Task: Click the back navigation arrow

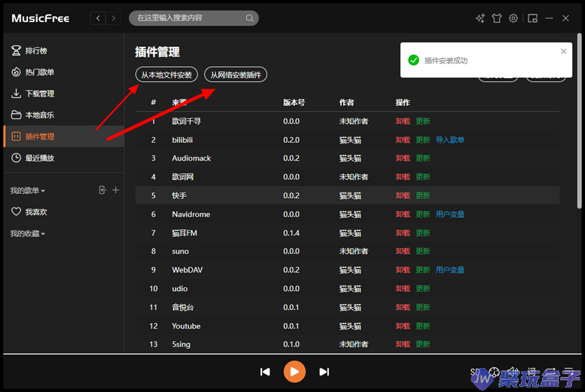Action: click(x=98, y=18)
